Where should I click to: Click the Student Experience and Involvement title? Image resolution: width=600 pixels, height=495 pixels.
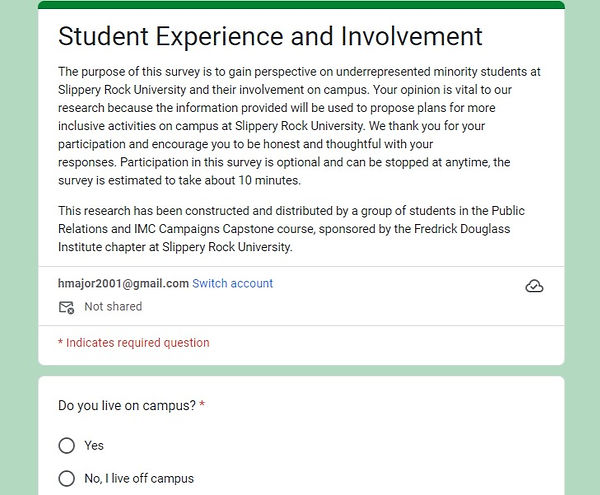click(270, 37)
